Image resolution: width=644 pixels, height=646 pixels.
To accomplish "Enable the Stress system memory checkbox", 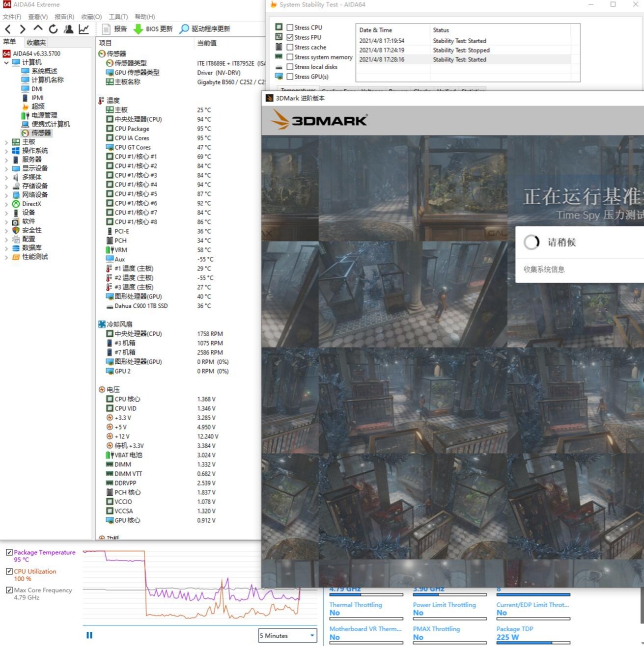I will coord(290,57).
